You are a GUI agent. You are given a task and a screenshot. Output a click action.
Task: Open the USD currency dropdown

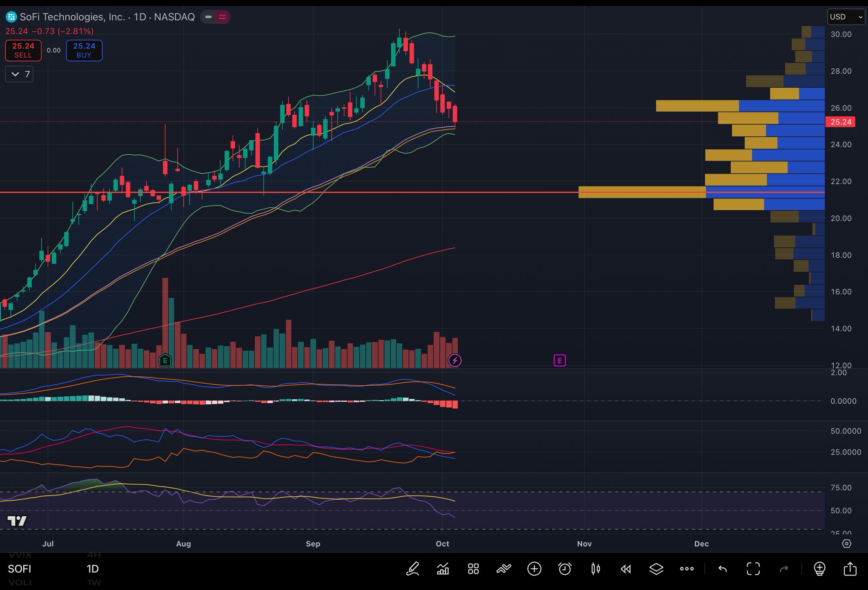[x=846, y=17]
